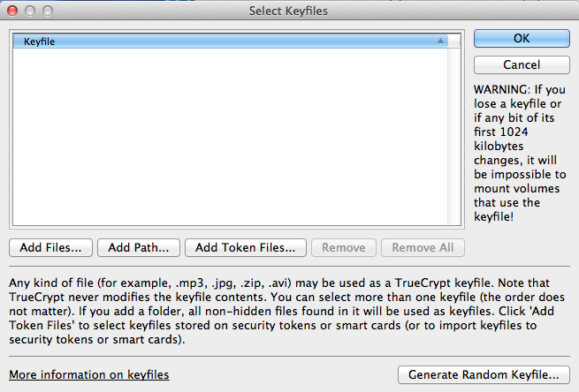
Task: Choose Add Path... to add a folder
Action: point(139,247)
